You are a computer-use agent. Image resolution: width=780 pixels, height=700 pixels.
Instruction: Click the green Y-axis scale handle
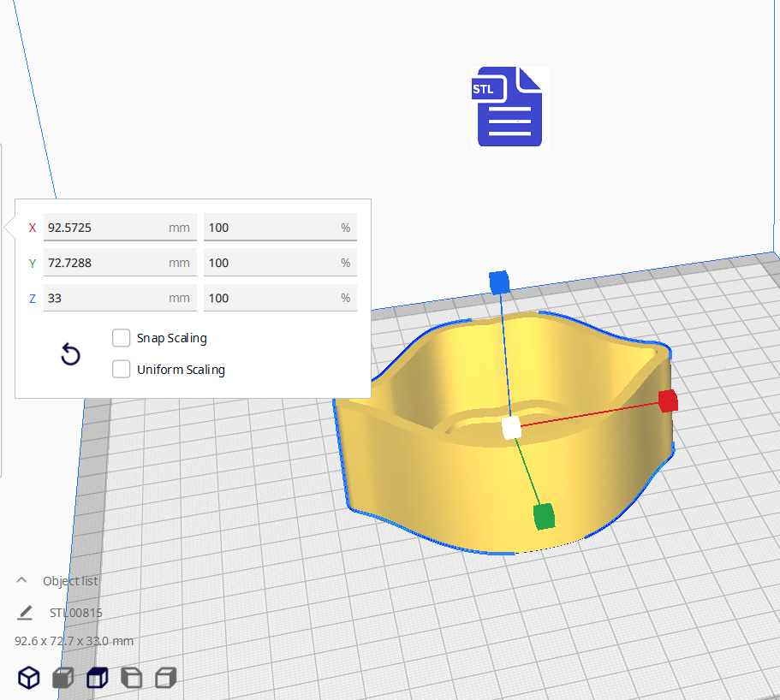coord(544,516)
